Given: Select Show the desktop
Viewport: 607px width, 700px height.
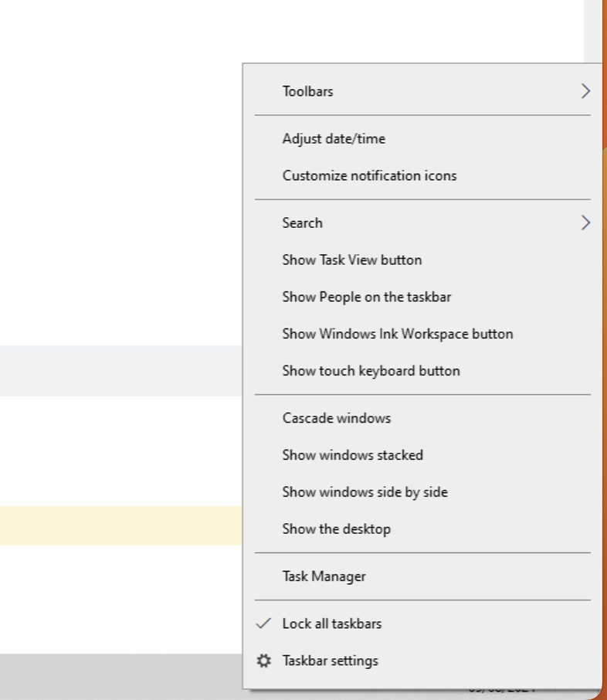Looking at the screenshot, I should (x=336, y=528).
